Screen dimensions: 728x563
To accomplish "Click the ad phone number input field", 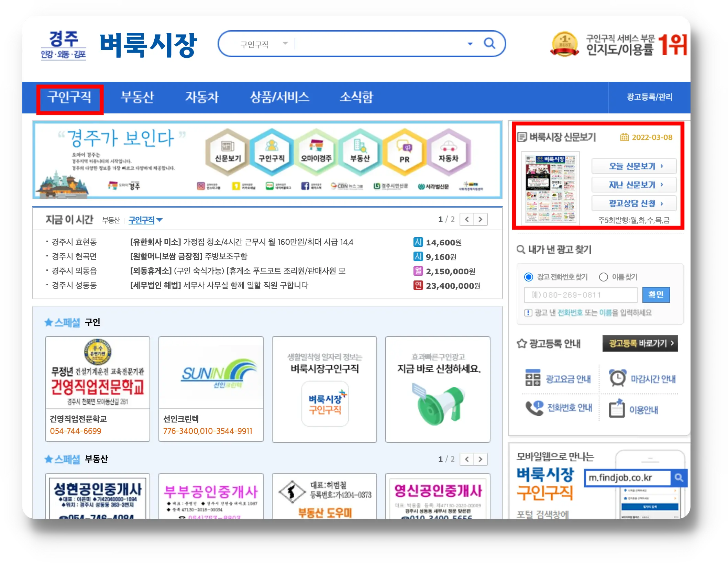I will 581,295.
